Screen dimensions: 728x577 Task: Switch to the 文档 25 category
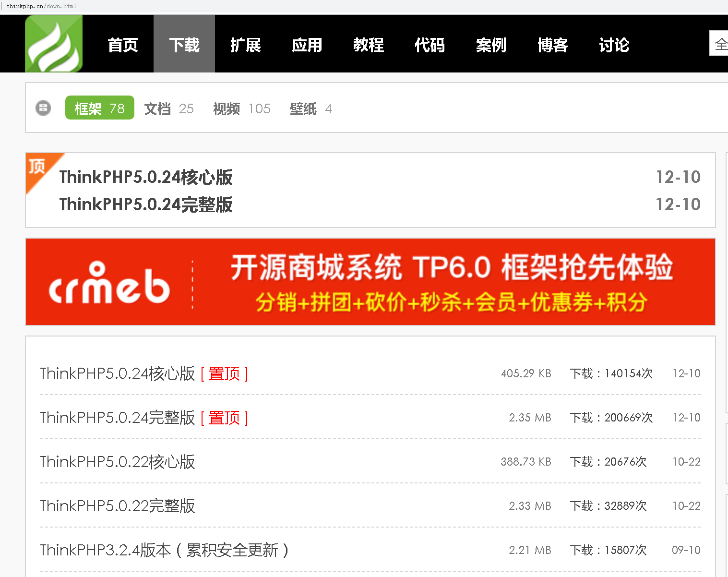click(169, 108)
